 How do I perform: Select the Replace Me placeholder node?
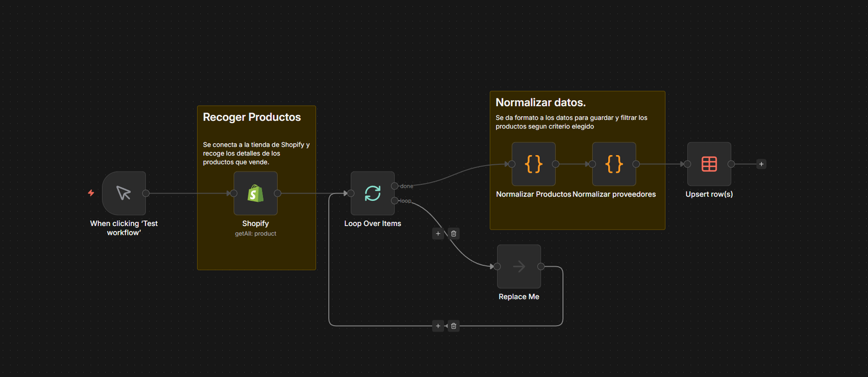(519, 266)
